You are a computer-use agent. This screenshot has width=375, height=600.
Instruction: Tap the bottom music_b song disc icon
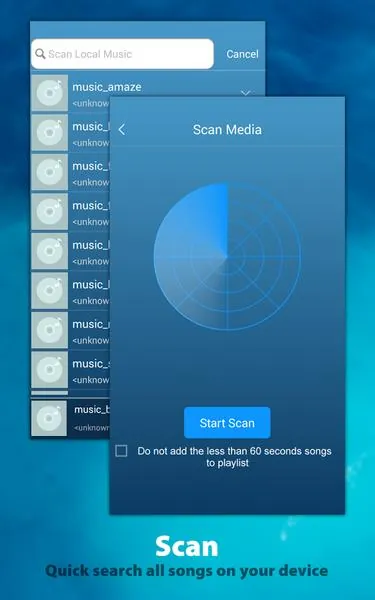click(49, 418)
